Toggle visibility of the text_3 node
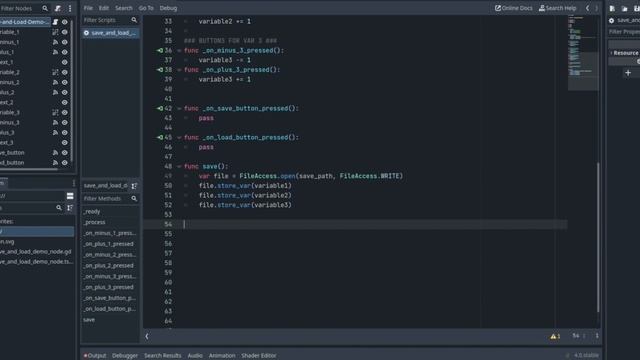Viewport: 640px width, 360px height. pyautogui.click(x=64, y=142)
